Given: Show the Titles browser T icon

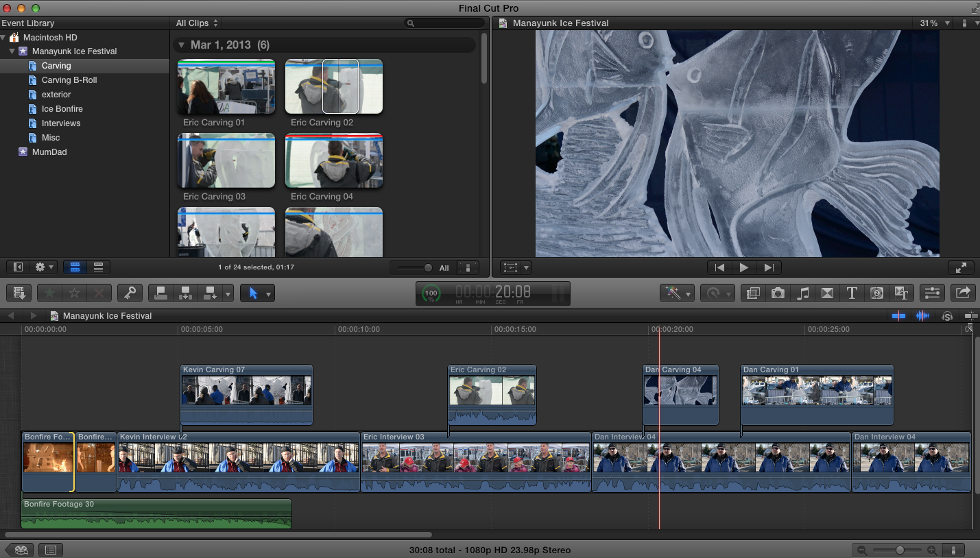Looking at the screenshot, I should point(852,293).
